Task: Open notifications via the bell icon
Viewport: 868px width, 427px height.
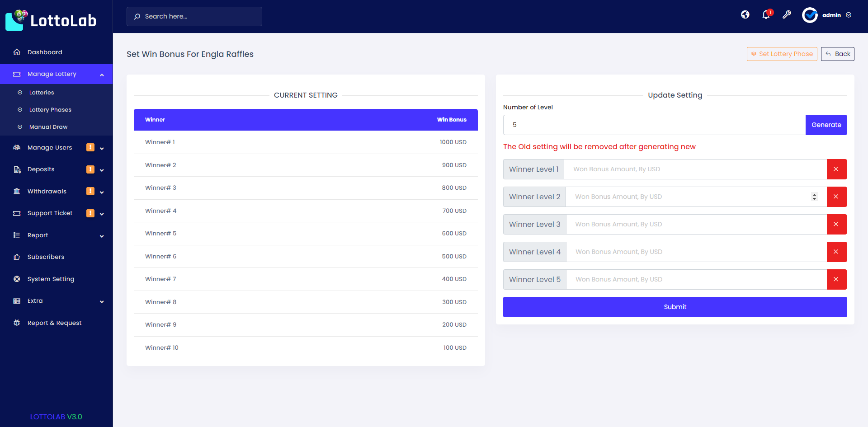Action: 766,14
